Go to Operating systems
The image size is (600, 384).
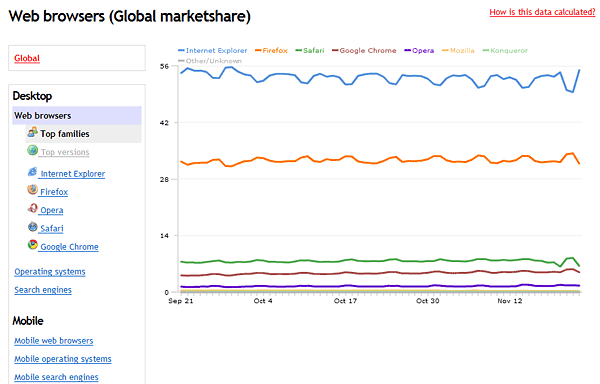click(x=50, y=272)
